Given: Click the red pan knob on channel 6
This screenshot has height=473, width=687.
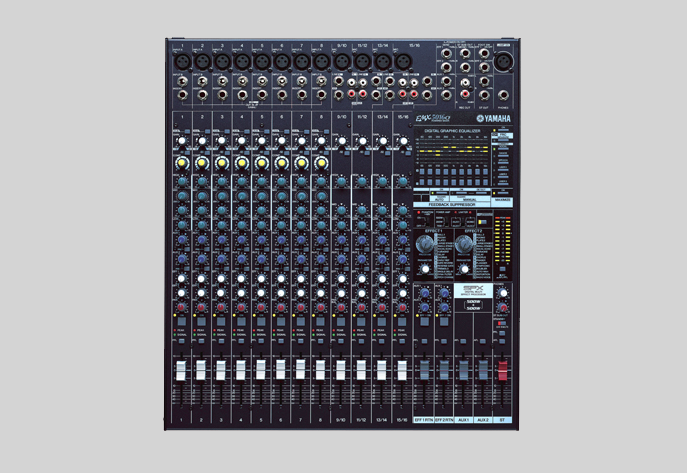Looking at the screenshot, I should click(281, 308).
